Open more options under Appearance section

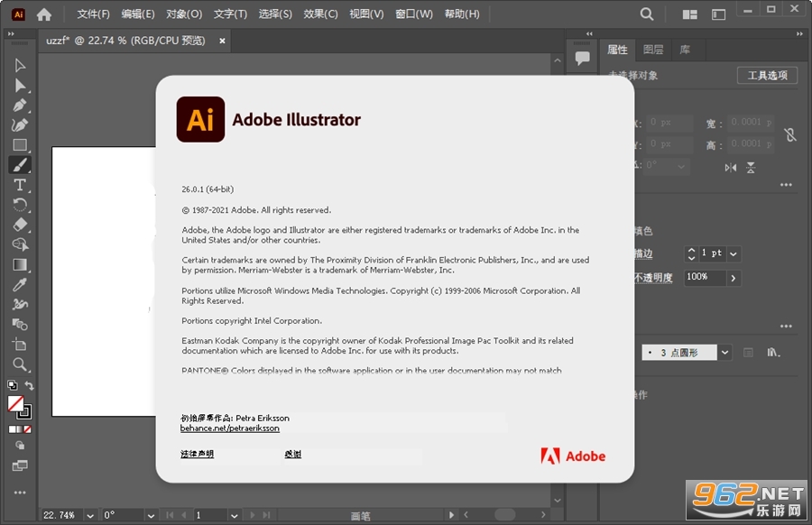[x=786, y=327]
